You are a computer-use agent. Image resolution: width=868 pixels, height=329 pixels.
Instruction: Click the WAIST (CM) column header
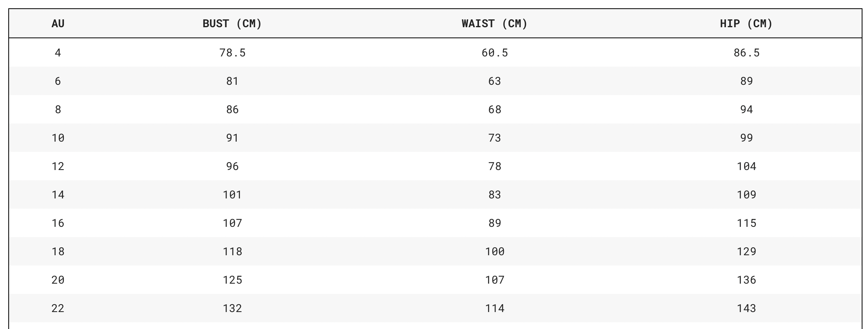pos(494,24)
